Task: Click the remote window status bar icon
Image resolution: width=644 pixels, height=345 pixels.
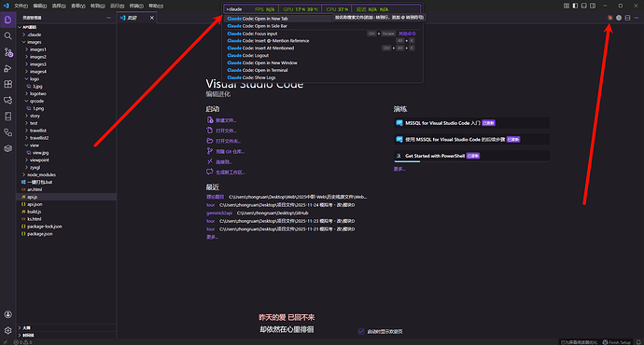Action: point(6,342)
